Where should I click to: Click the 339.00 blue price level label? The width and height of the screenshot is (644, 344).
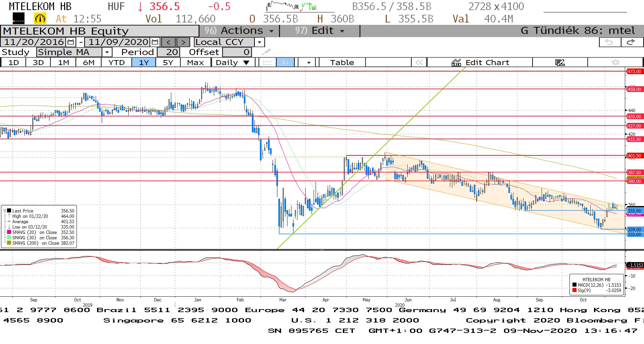634,230
